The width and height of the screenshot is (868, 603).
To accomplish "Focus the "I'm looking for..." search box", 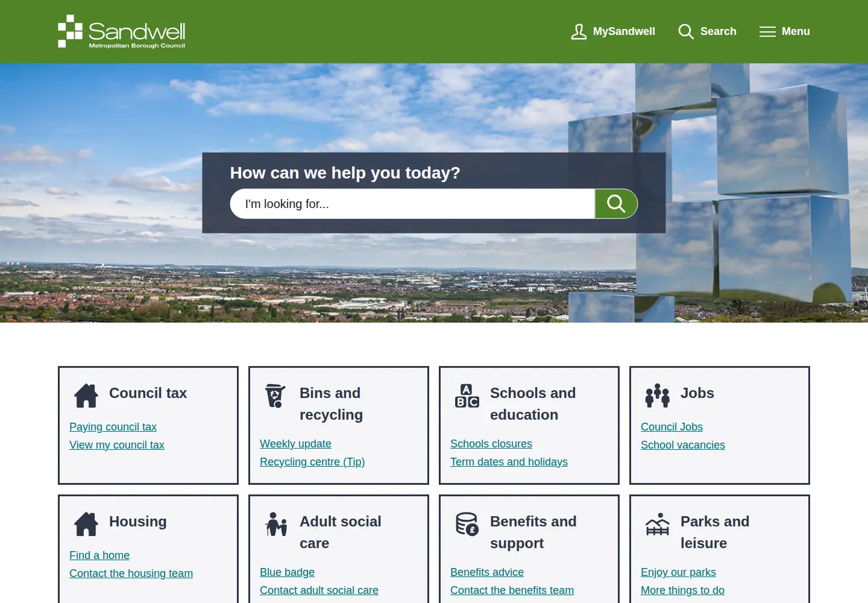I will 412,204.
